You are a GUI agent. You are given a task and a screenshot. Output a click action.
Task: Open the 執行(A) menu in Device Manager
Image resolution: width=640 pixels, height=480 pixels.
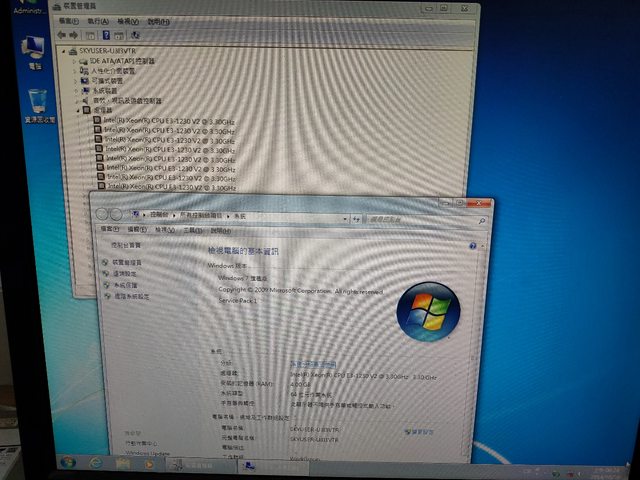point(99,19)
